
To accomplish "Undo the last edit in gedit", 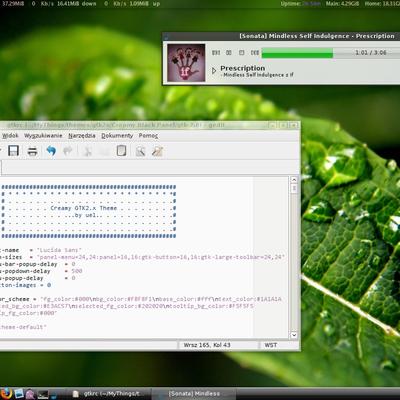I will pyautogui.click(x=51, y=151).
